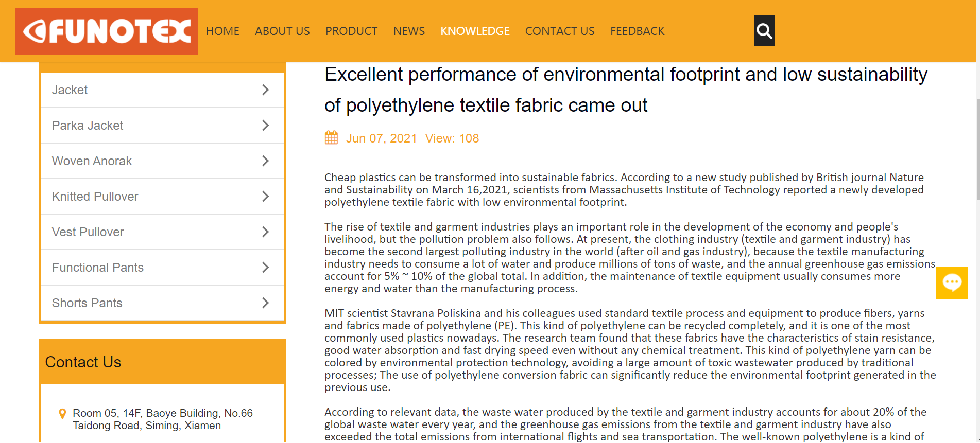Open the NEWS menu item
The height and width of the screenshot is (443, 980).
pos(409,31)
